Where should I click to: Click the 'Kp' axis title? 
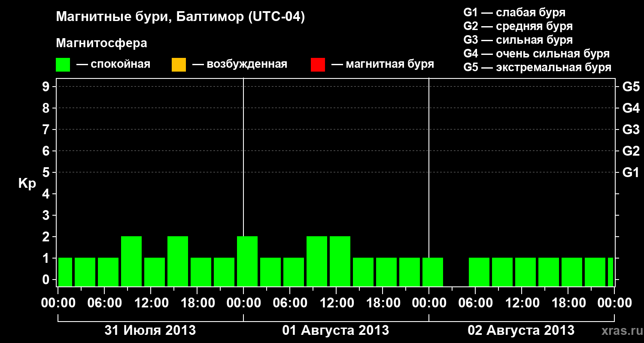point(27,184)
